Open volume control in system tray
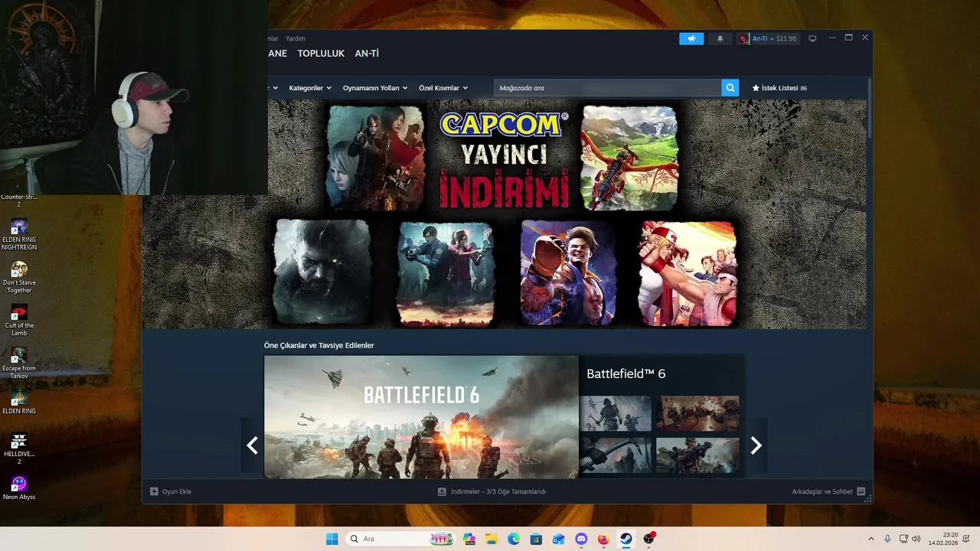 tap(916, 539)
